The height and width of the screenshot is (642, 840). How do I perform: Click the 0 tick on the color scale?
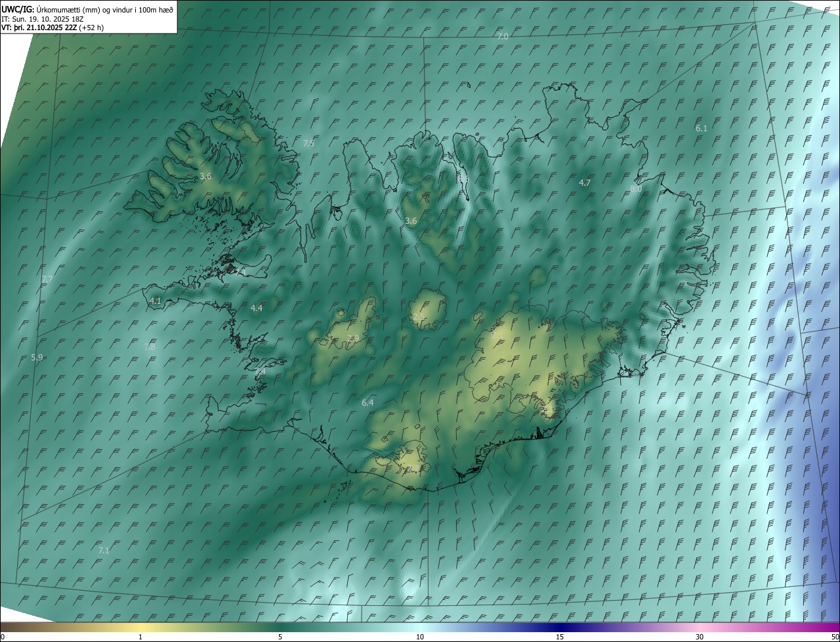coord(3,637)
